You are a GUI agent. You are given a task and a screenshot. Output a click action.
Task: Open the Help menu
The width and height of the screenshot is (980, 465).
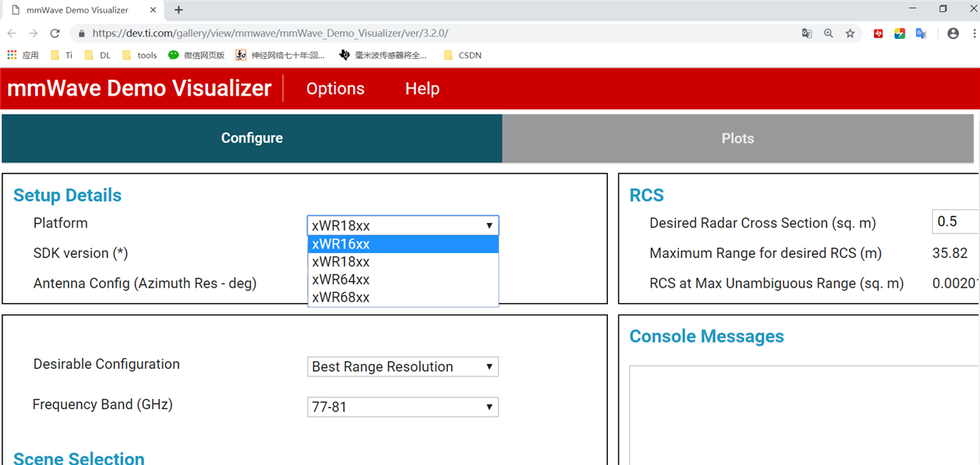coord(422,88)
